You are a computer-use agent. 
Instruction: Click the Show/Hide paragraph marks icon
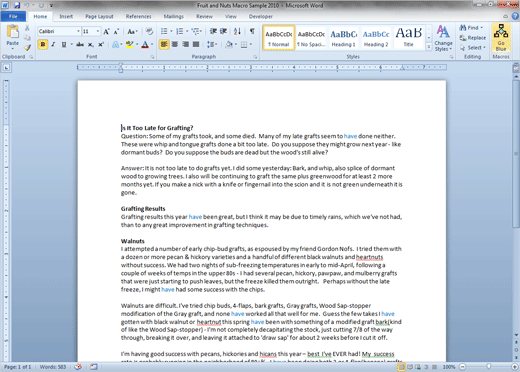coord(252,31)
